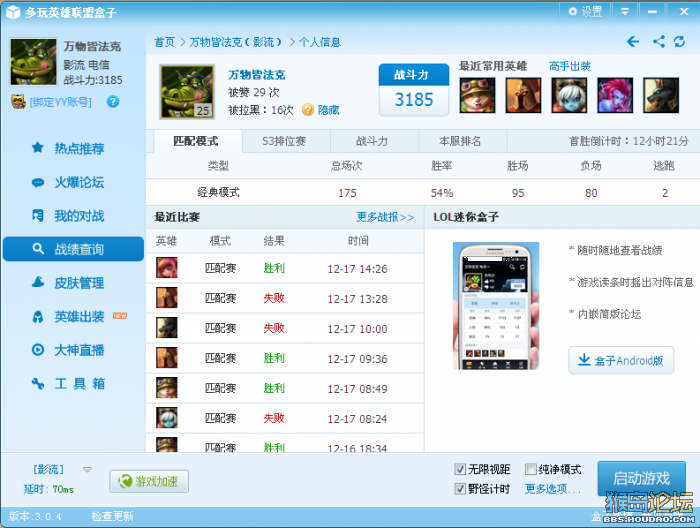Screen dimensions: 700x528
Task: Click the back arrow icon
Action: [633, 42]
